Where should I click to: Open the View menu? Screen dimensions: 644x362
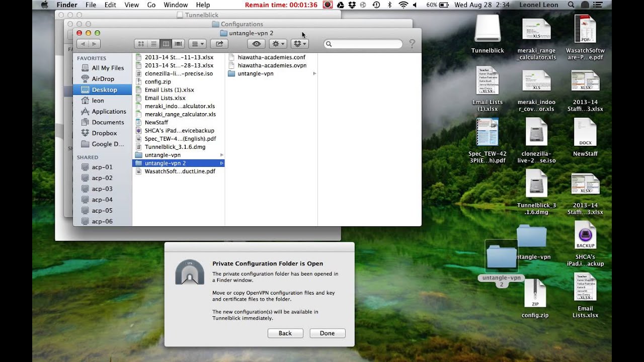tap(131, 5)
